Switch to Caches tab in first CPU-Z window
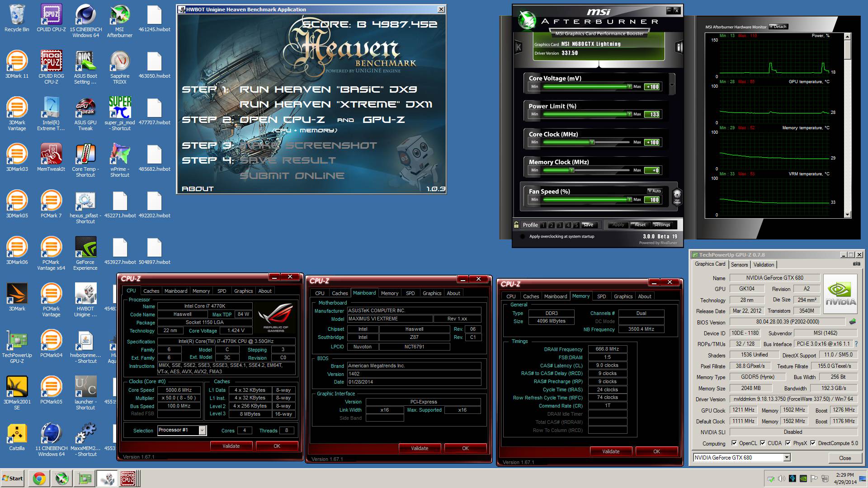 pos(151,291)
